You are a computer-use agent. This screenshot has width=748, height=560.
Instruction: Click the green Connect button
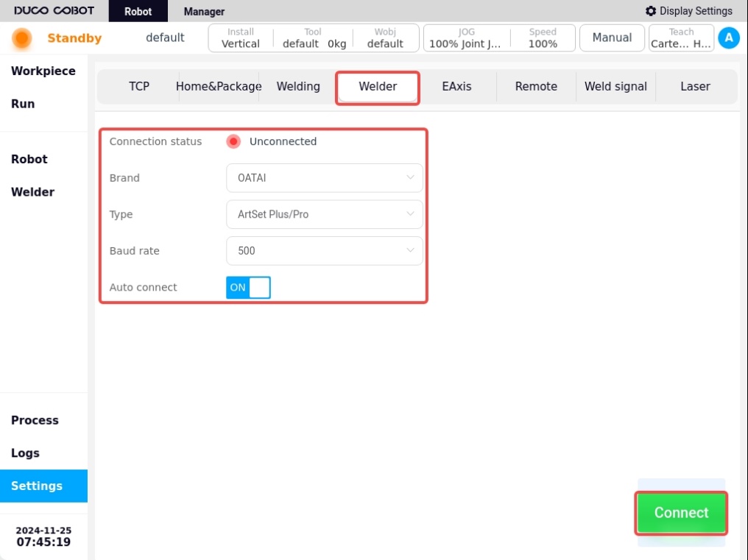click(681, 513)
